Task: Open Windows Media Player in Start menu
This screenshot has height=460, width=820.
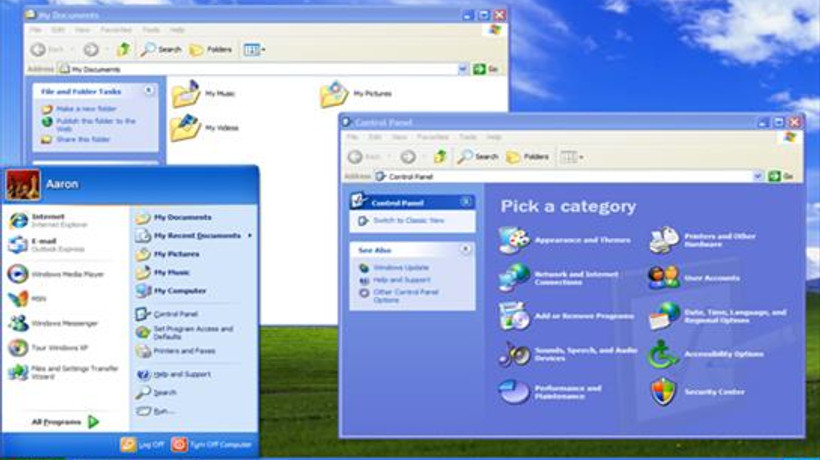Action: 56,274
